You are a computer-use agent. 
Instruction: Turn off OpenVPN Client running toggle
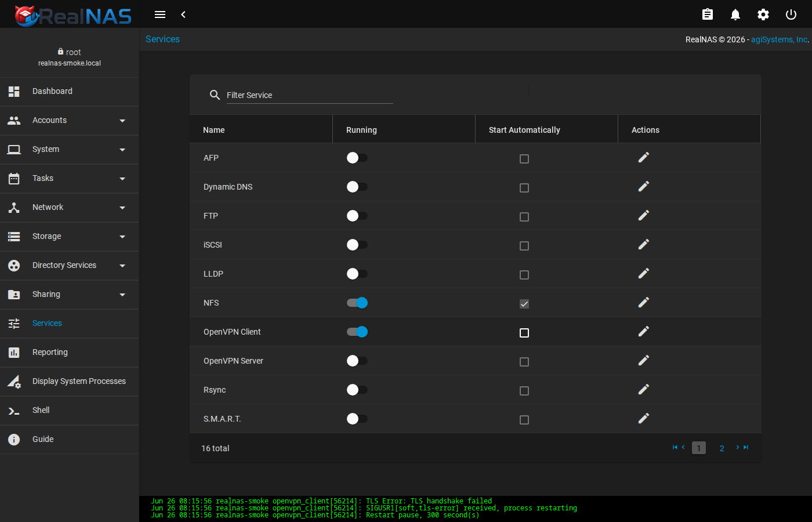[357, 332]
